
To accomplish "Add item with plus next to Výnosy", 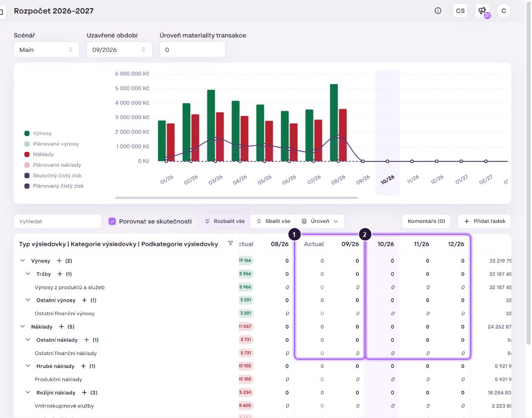I will point(59,261).
